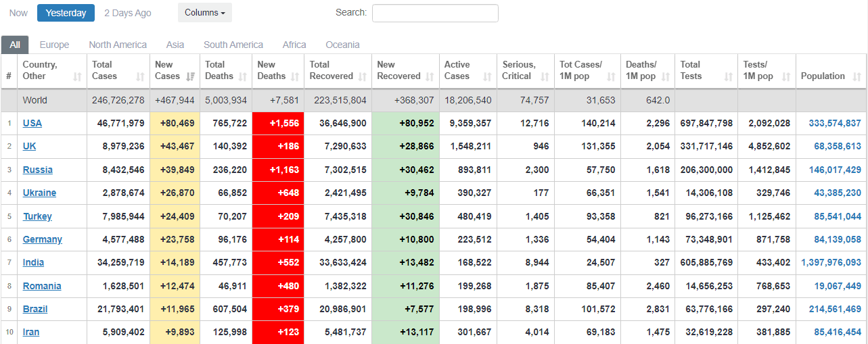Click the Romania country link
The image size is (868, 344).
(42, 286)
